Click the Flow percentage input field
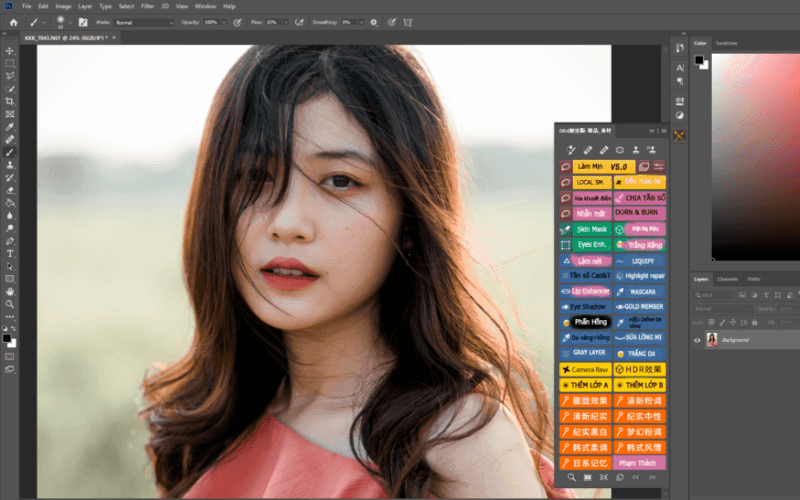 click(272, 22)
